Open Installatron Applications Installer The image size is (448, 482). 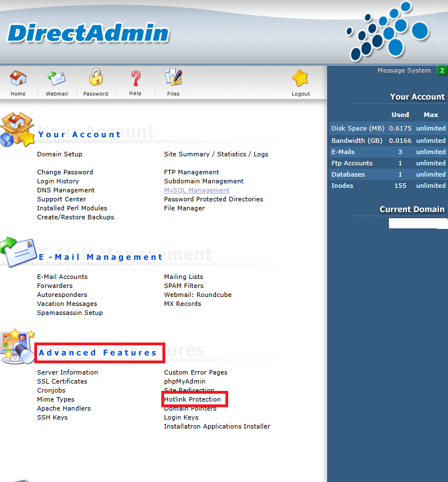pyautogui.click(x=217, y=427)
